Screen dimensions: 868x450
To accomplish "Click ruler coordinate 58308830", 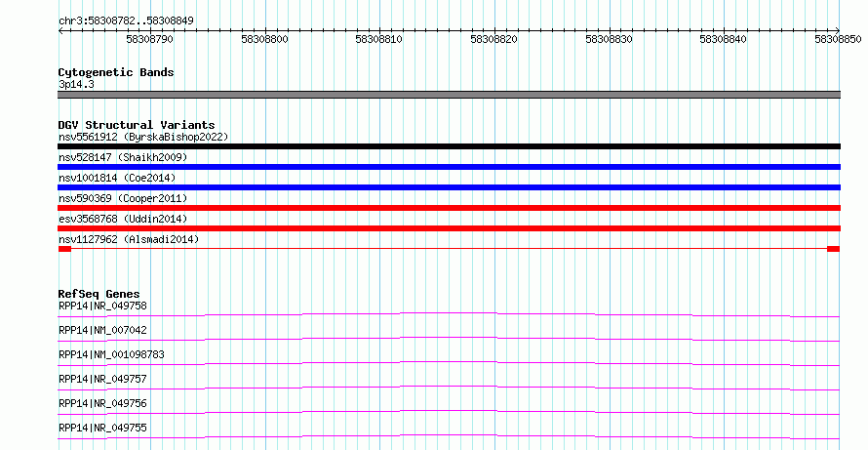I will 609,39.
